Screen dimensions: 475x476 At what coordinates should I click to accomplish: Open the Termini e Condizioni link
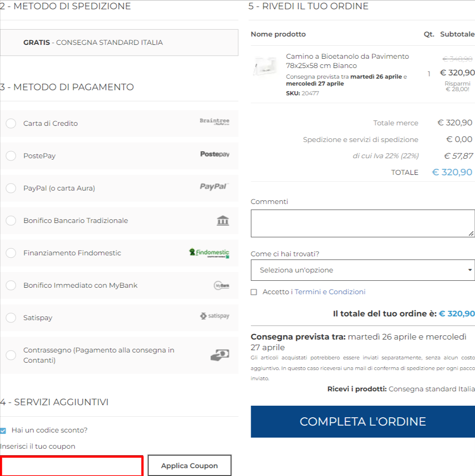tap(330, 292)
